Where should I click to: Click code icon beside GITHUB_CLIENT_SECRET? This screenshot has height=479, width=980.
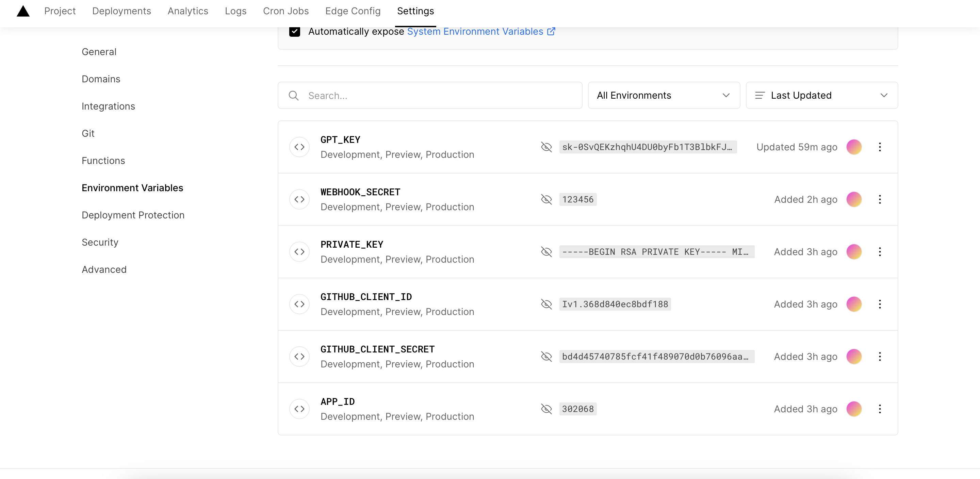tap(299, 357)
